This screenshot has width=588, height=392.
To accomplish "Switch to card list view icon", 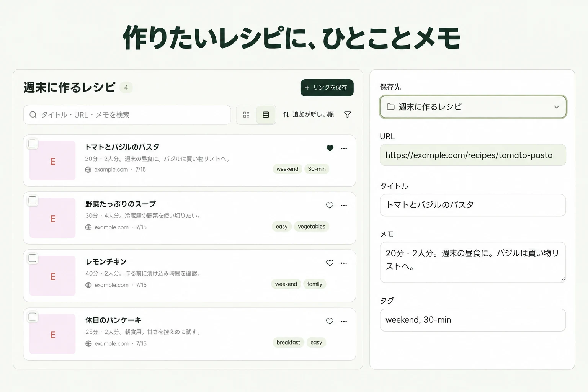I will [266, 115].
